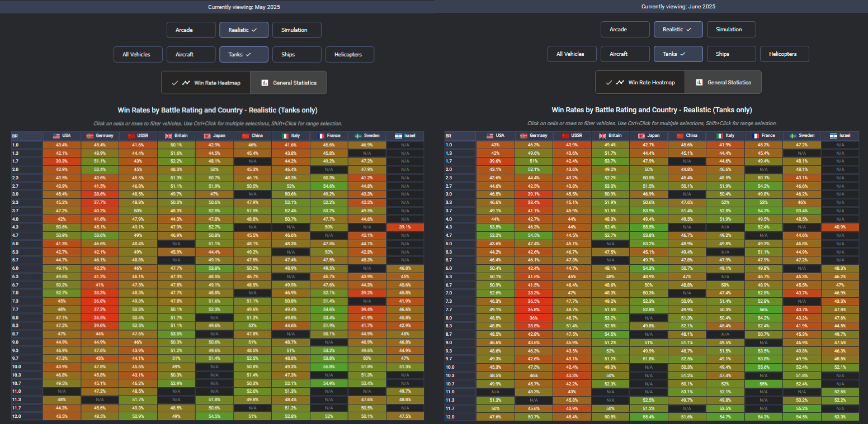
Task: Toggle Tanks filter in the June panel
Action: point(678,54)
